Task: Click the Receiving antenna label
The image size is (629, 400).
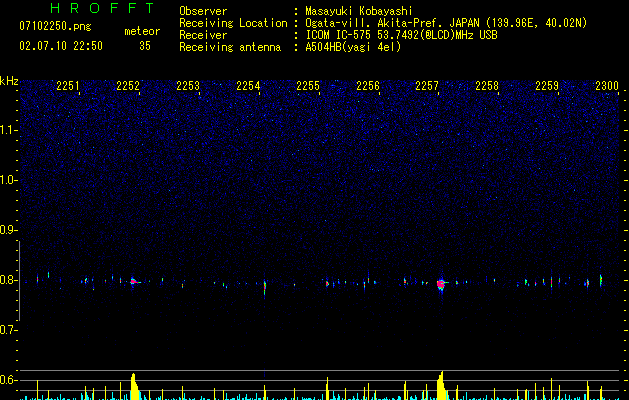Action: coord(230,47)
